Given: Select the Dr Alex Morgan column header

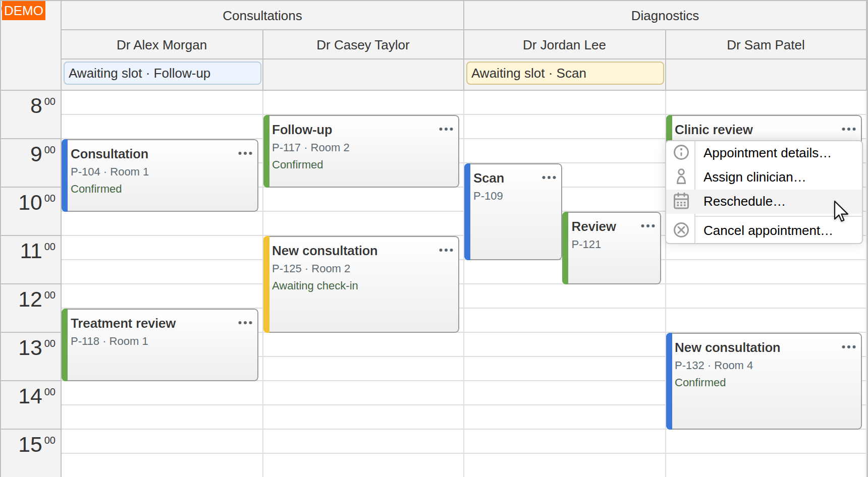Looking at the screenshot, I should [162, 45].
